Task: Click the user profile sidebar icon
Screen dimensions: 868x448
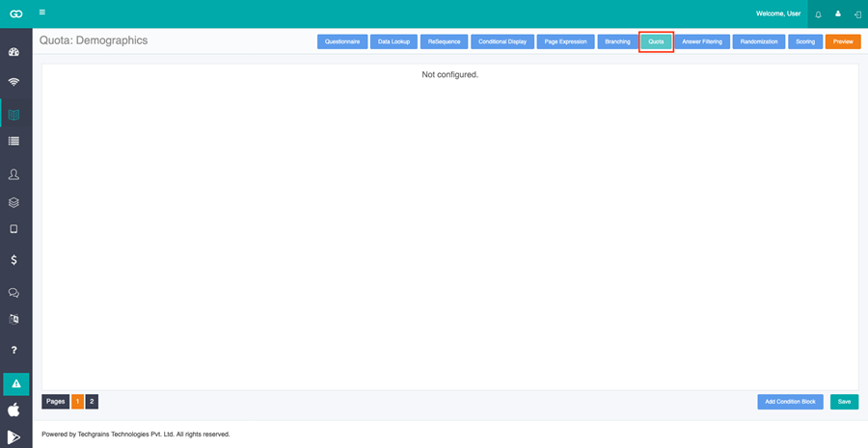Action: (14, 174)
